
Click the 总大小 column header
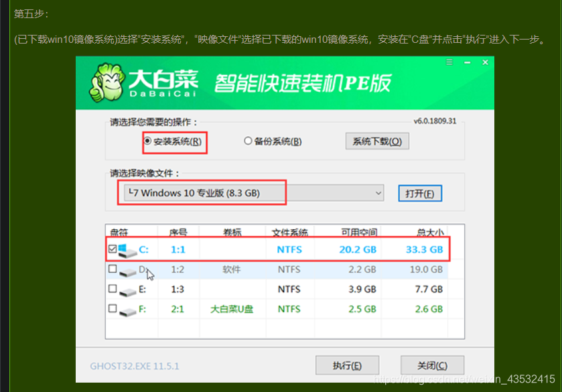click(x=431, y=233)
